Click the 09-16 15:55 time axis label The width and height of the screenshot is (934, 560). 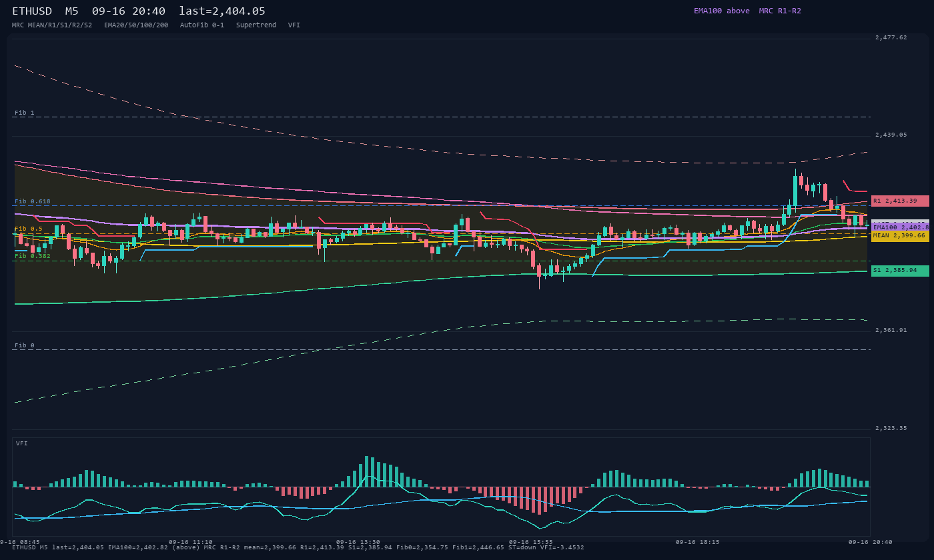(531, 542)
